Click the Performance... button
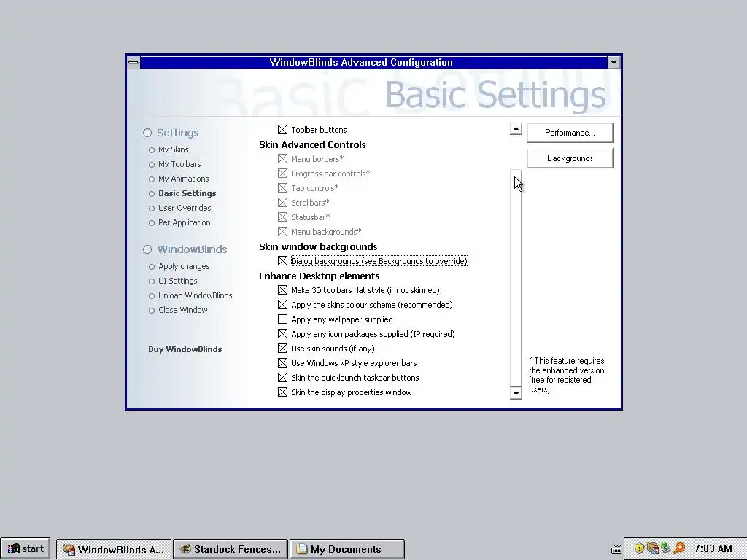Image resolution: width=747 pixels, height=560 pixels. pyautogui.click(x=570, y=133)
